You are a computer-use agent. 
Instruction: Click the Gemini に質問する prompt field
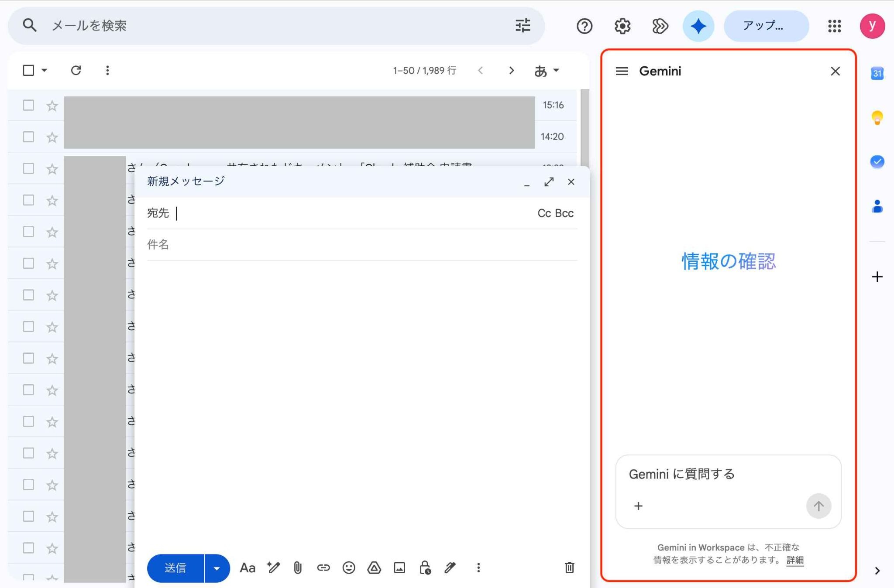pyautogui.click(x=728, y=474)
